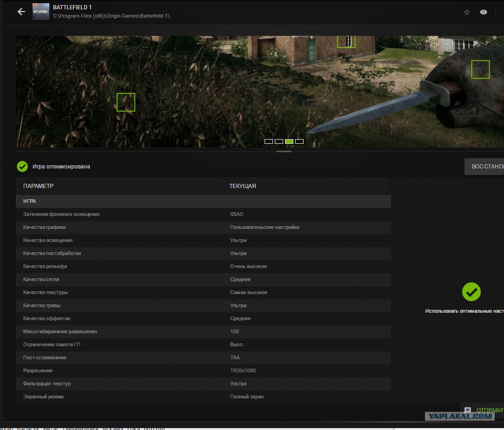Select the 'Качество постобработки' row
The height and width of the screenshot is (430, 504).
[204, 254]
